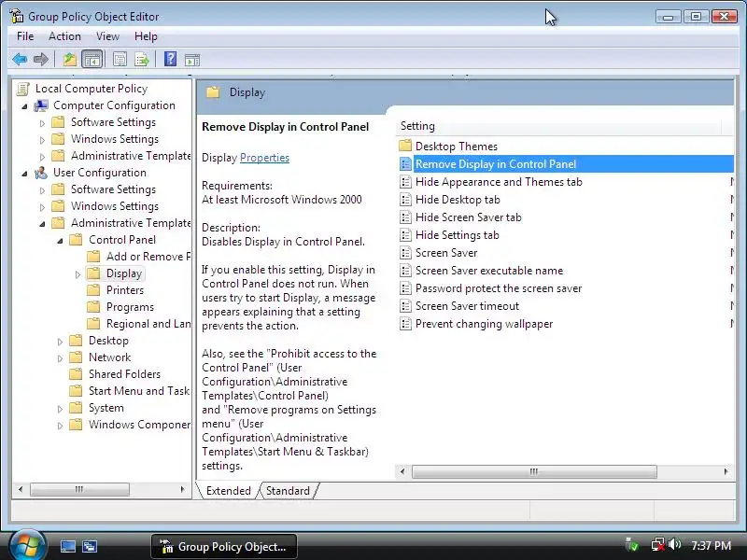Expand the Display tree node arrow
This screenshot has height=560, width=747.
pyautogui.click(x=78, y=274)
